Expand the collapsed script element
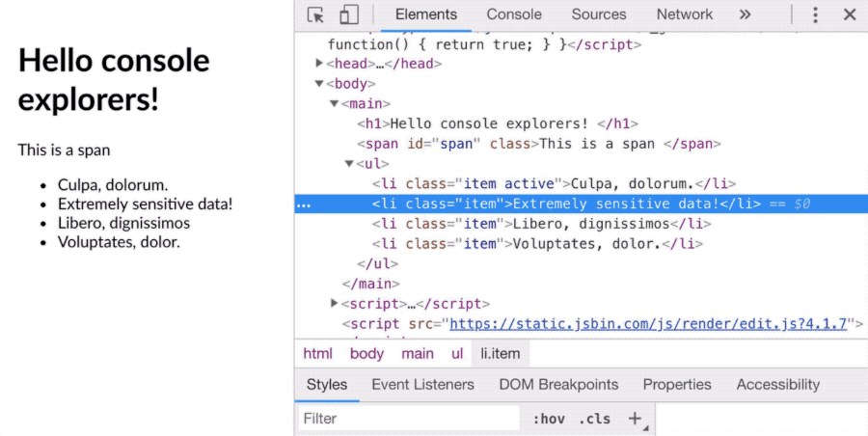This screenshot has height=436, width=868. 335,304
